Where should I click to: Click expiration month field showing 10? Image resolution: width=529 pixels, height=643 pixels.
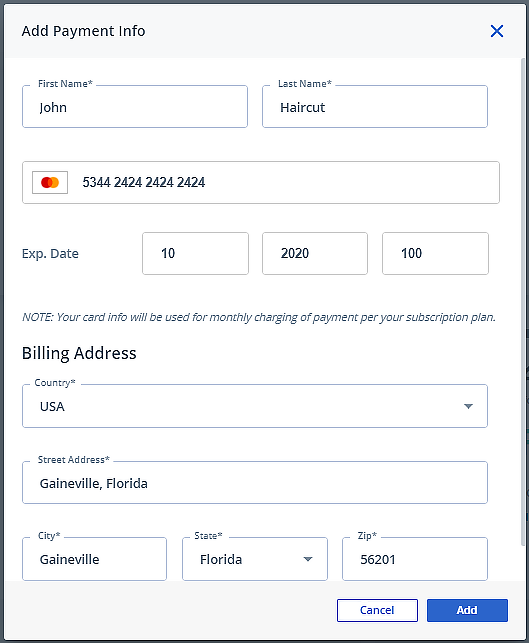(x=195, y=253)
